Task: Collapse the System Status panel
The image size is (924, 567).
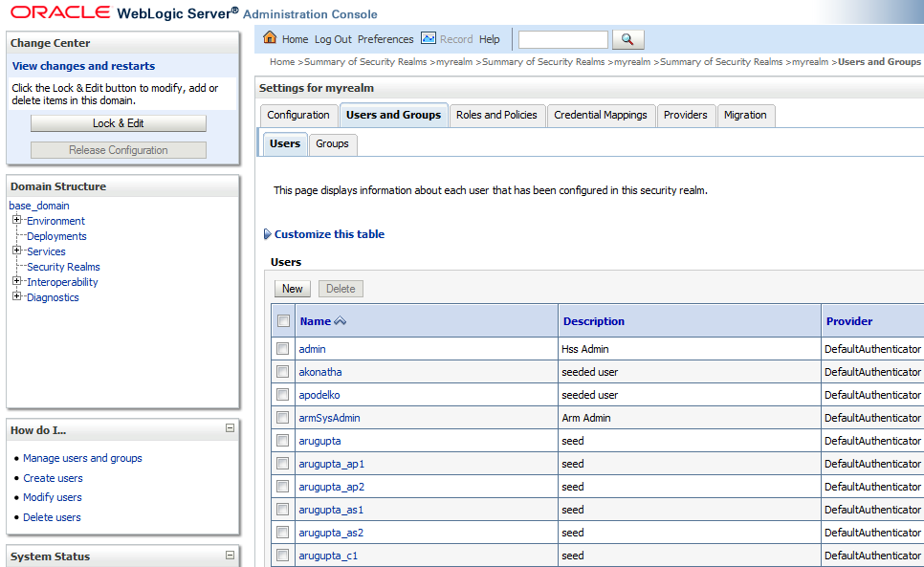Action: click(230, 555)
